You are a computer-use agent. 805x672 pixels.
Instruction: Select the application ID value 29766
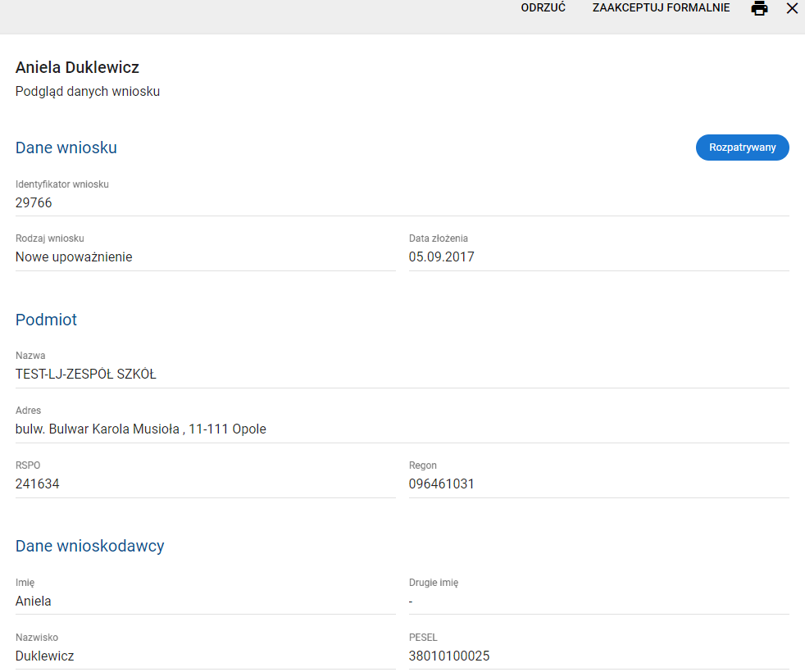[x=34, y=202]
